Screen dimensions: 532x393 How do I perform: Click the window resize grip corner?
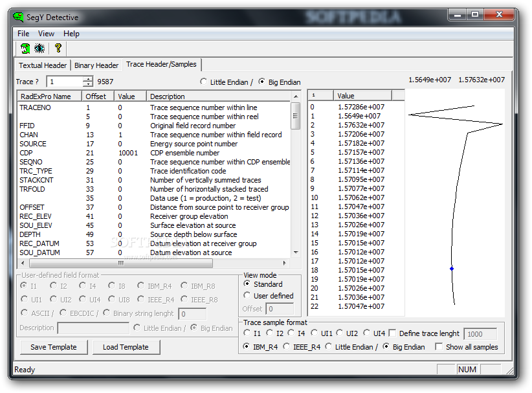click(510, 370)
